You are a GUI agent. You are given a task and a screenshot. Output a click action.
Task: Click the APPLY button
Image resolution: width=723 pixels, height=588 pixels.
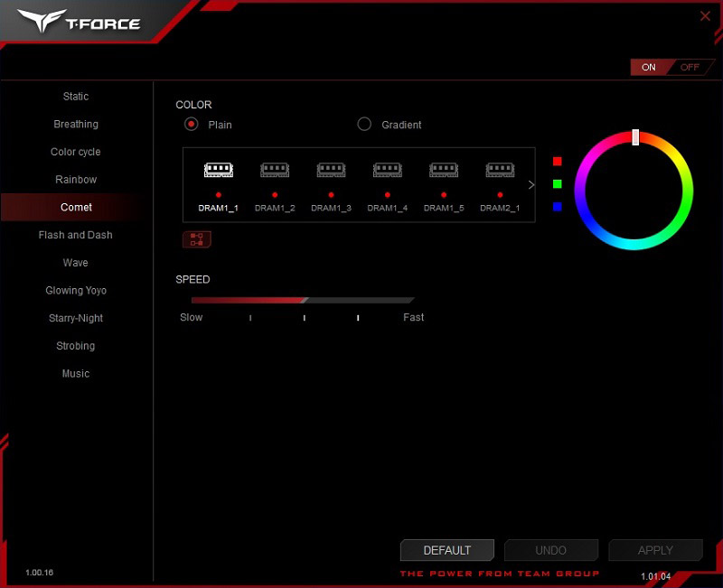pyautogui.click(x=656, y=550)
